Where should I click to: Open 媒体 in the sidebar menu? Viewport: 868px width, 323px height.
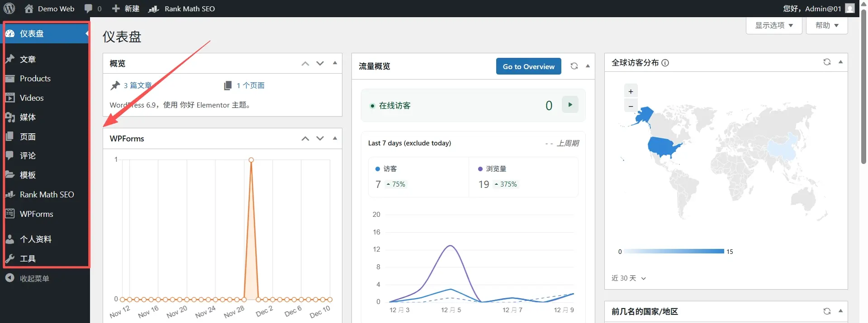click(x=45, y=117)
